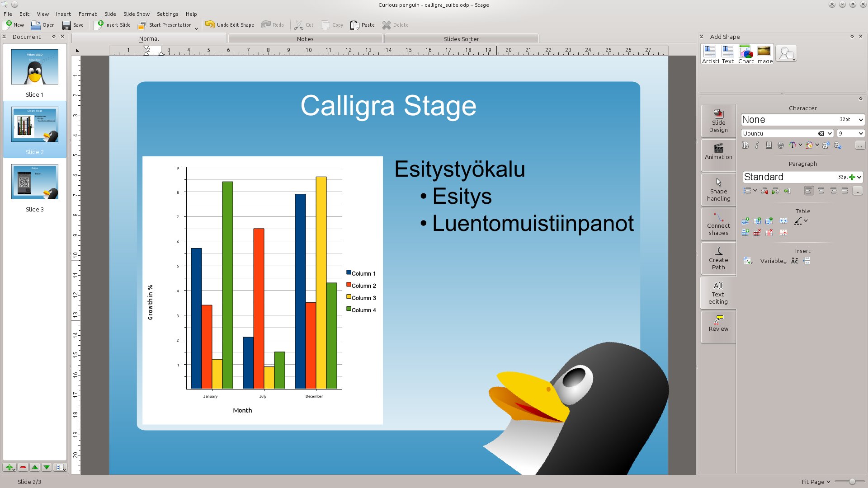The image size is (868, 488).
Task: Click Undo Edit Shape button
Action: (230, 25)
